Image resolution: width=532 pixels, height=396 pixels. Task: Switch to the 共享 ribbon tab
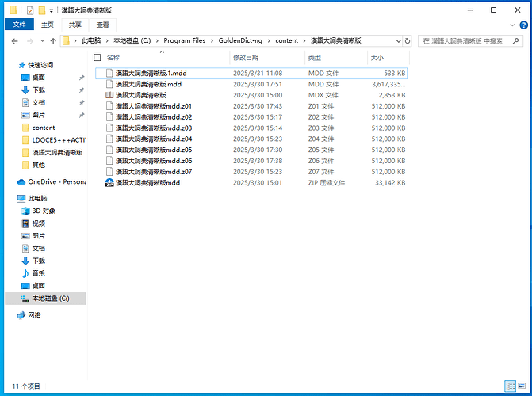(x=75, y=25)
